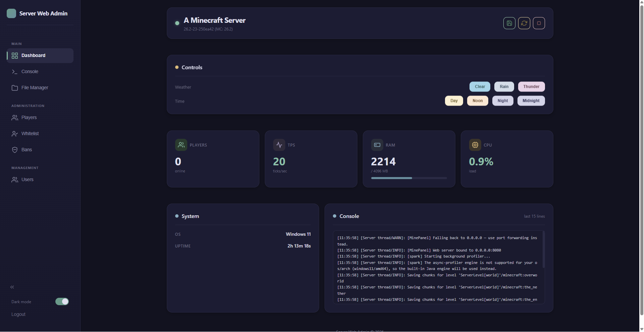
Task: Click the restart server icon button
Action: (524, 23)
